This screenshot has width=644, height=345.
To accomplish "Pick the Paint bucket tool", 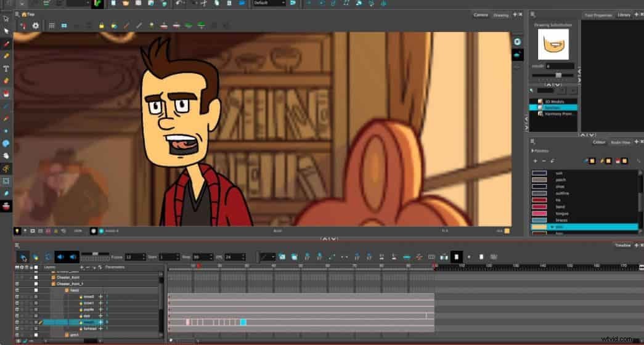I will [x=6, y=93].
